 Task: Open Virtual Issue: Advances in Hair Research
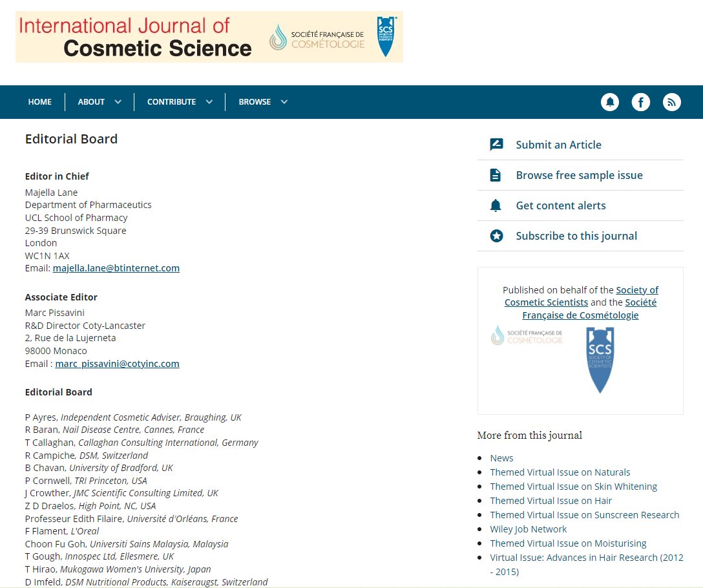(x=587, y=565)
